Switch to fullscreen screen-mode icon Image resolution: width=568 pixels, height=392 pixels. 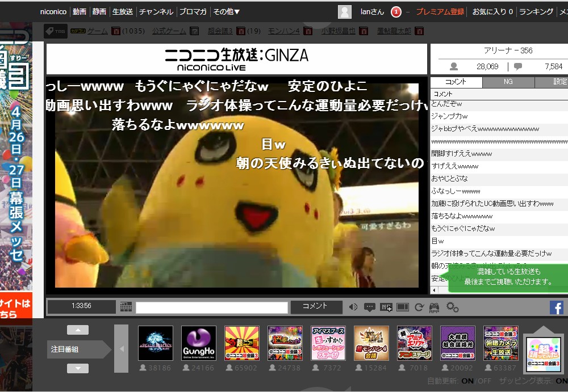click(403, 307)
